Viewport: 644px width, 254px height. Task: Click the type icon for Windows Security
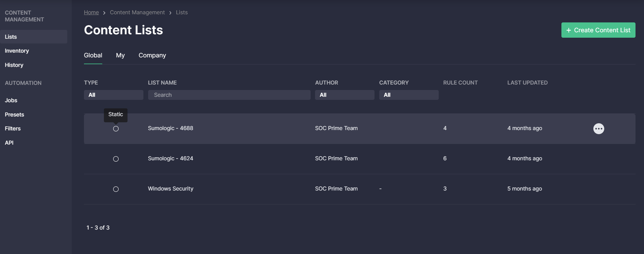[x=116, y=189]
